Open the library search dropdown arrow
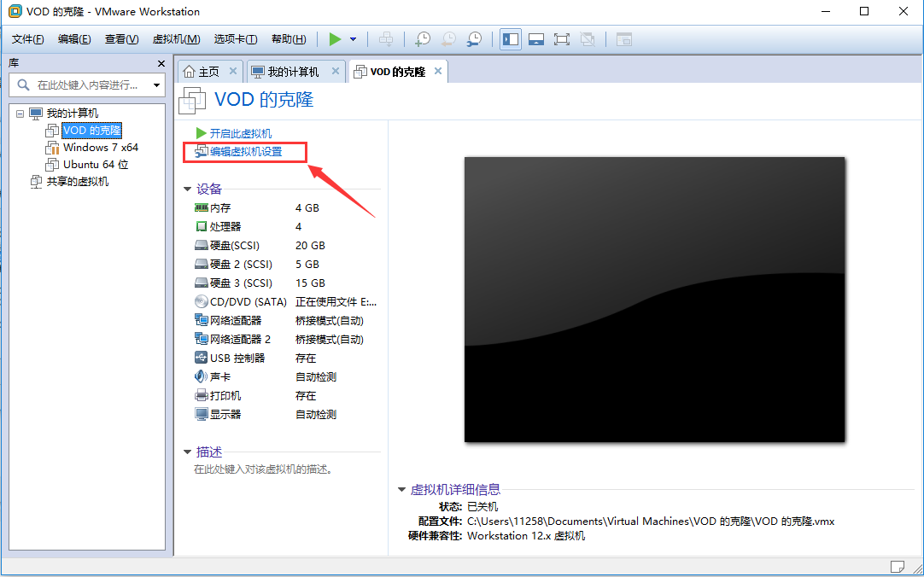Viewport: 924px width, 577px height. tap(157, 85)
